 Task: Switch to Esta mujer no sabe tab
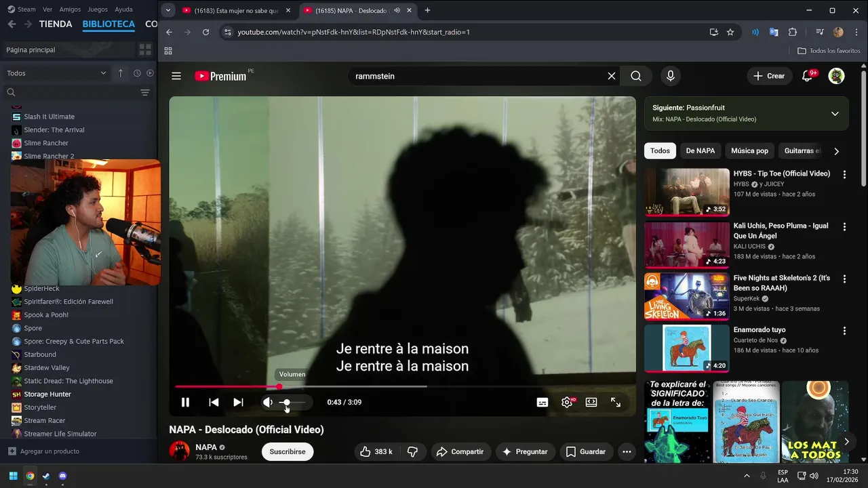tap(235, 10)
